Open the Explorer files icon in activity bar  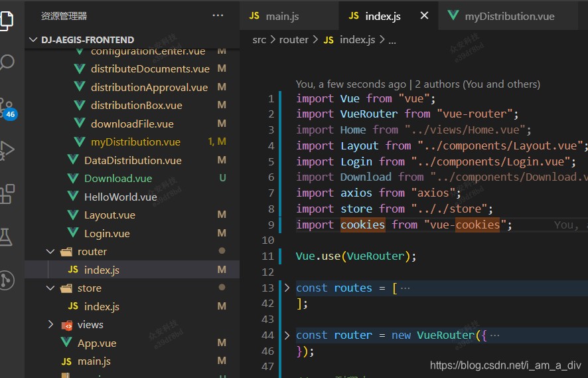coord(7,19)
